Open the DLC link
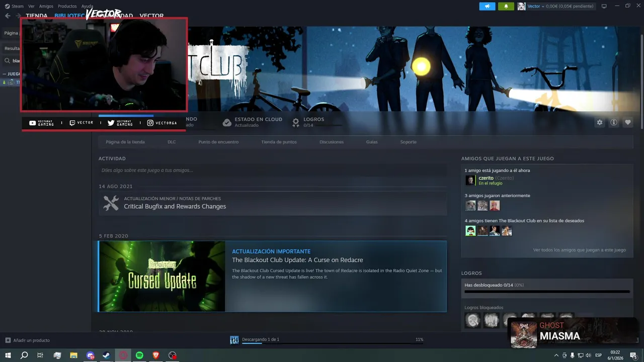 coord(172,142)
